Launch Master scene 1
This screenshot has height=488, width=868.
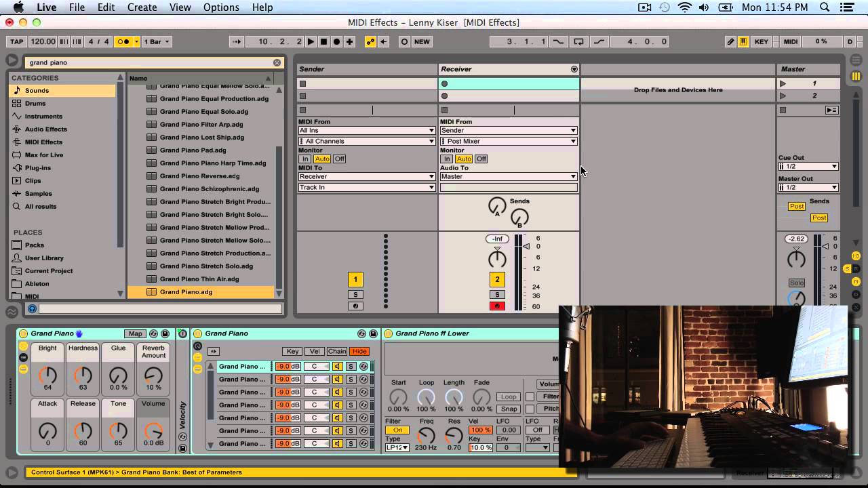(x=783, y=83)
